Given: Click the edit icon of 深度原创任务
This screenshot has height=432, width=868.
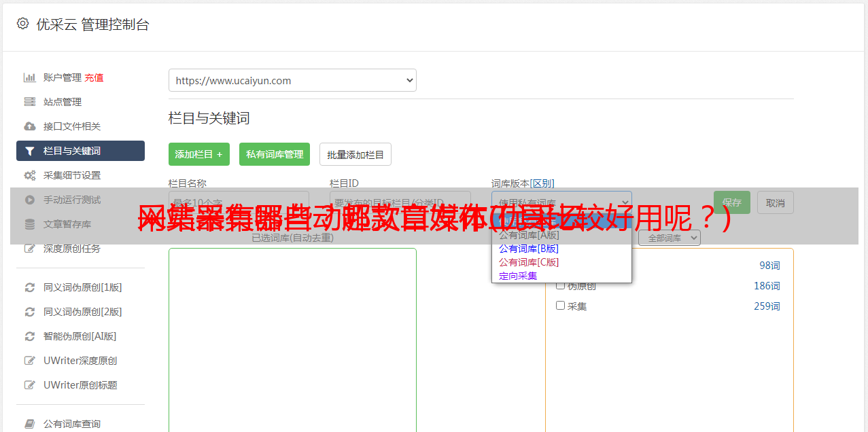Looking at the screenshot, I should (x=29, y=249).
